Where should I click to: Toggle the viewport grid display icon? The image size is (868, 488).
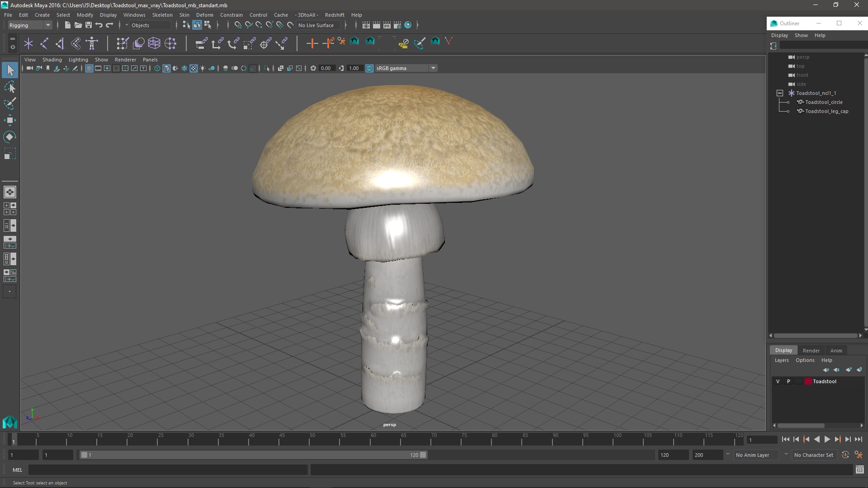pos(89,68)
